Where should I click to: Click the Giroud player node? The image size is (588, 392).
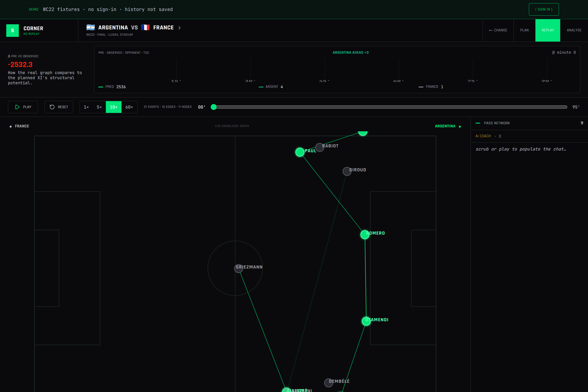tap(347, 171)
